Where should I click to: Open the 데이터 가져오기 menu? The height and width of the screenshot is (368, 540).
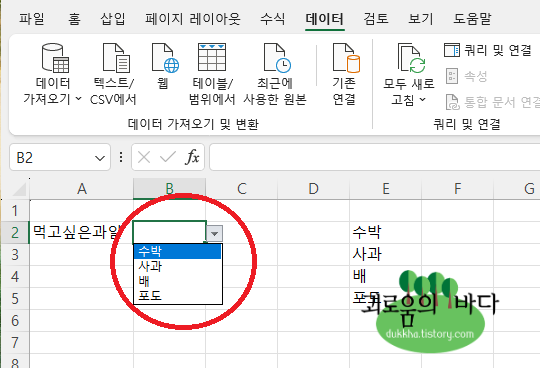52,74
